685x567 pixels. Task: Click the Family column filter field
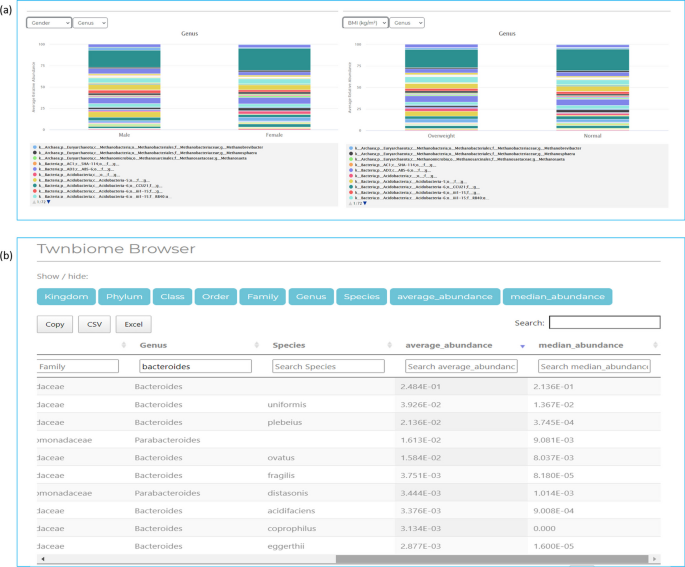click(78, 366)
